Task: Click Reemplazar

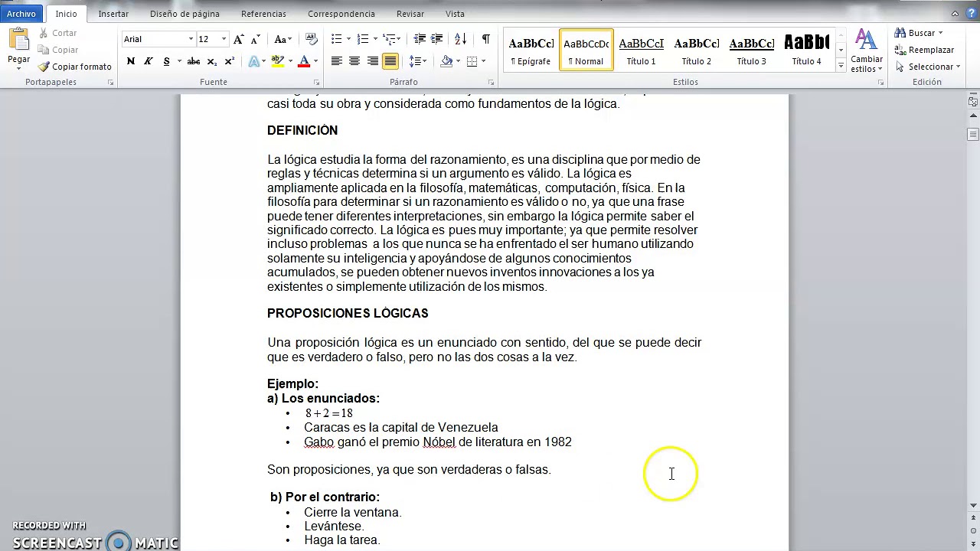Action: coord(924,50)
